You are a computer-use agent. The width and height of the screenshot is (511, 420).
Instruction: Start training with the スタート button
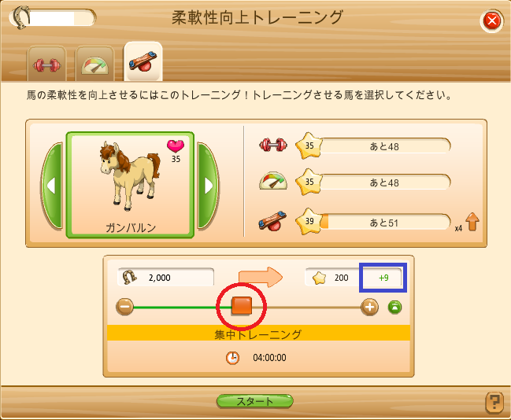(x=255, y=401)
